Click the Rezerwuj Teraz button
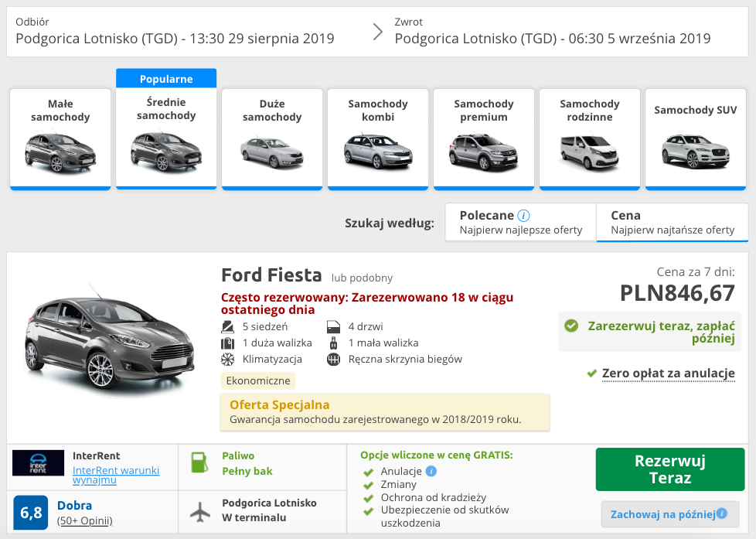Screen dimensions: 756x539 click(669, 469)
